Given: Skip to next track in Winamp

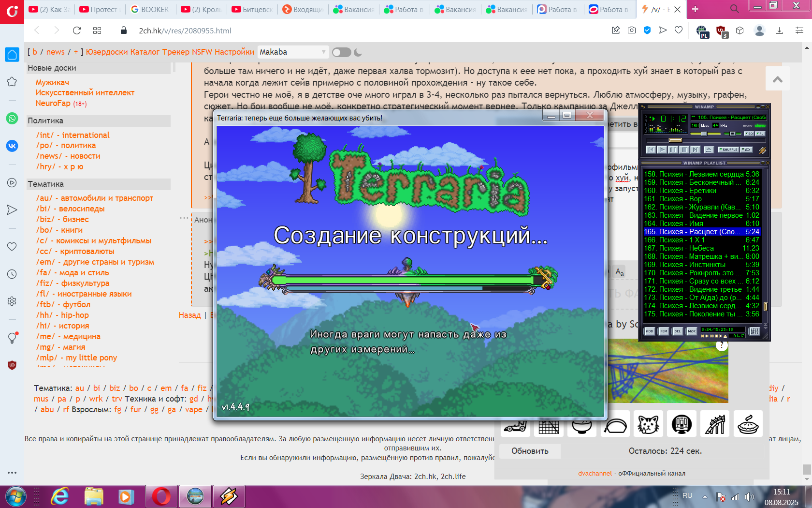Looking at the screenshot, I should (696, 149).
